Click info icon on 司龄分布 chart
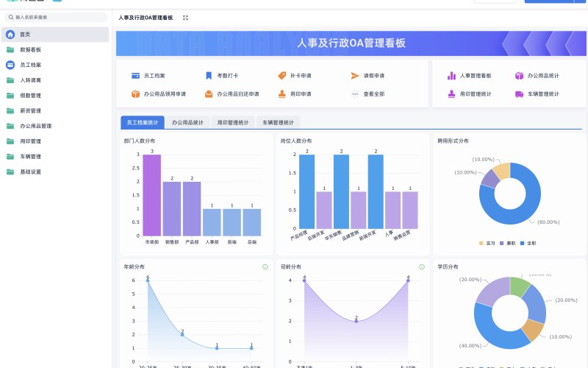Screen dimensions: 588x368 pyautogui.click(x=421, y=266)
